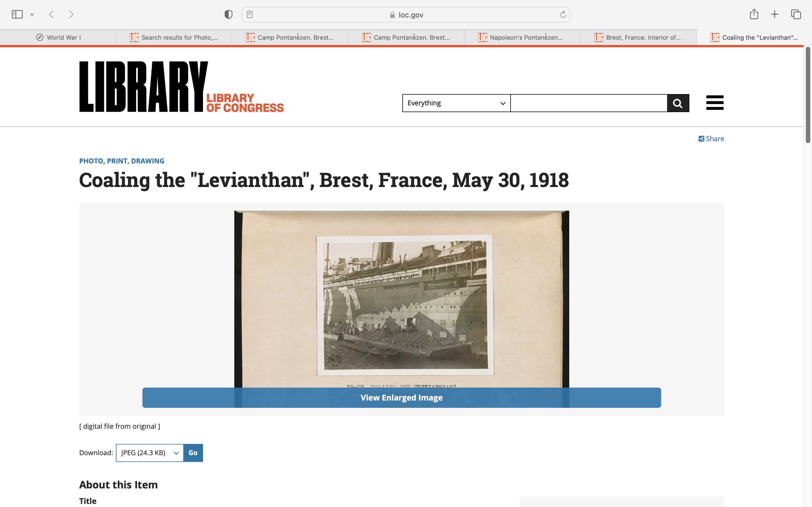The height and width of the screenshot is (507, 812).
Task: Open the Search results for Photo tab
Action: 174,37
